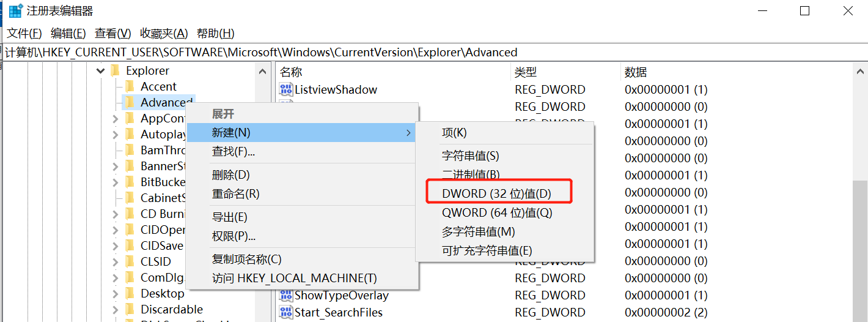868x322 pixels.
Task: Select the BannerSt tree item label
Action: 163,166
